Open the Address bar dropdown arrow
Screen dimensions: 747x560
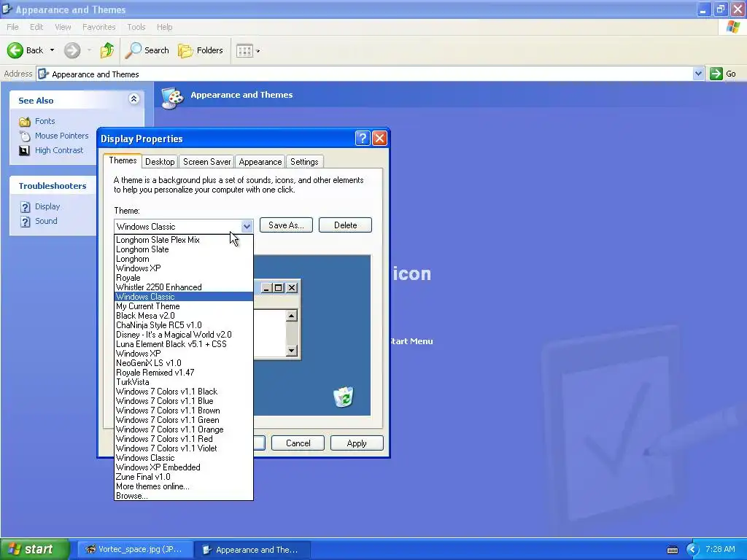point(698,74)
